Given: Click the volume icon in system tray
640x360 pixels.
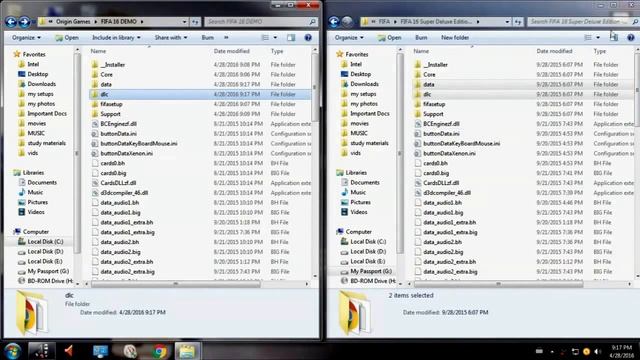Looking at the screenshot, I should coord(598,351).
